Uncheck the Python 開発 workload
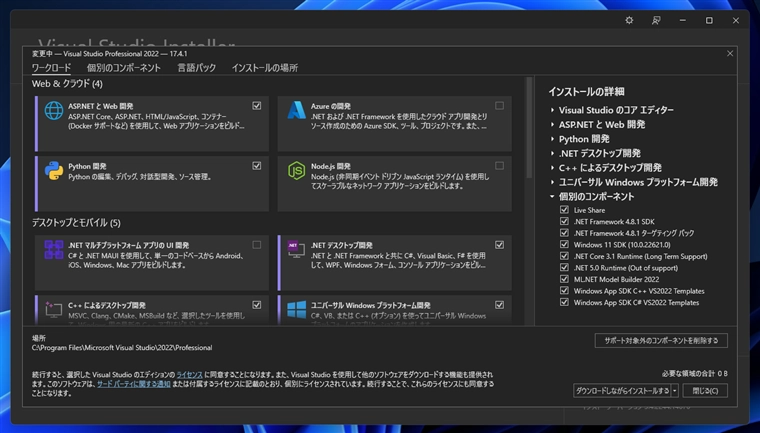The height and width of the screenshot is (433, 760). point(257,166)
